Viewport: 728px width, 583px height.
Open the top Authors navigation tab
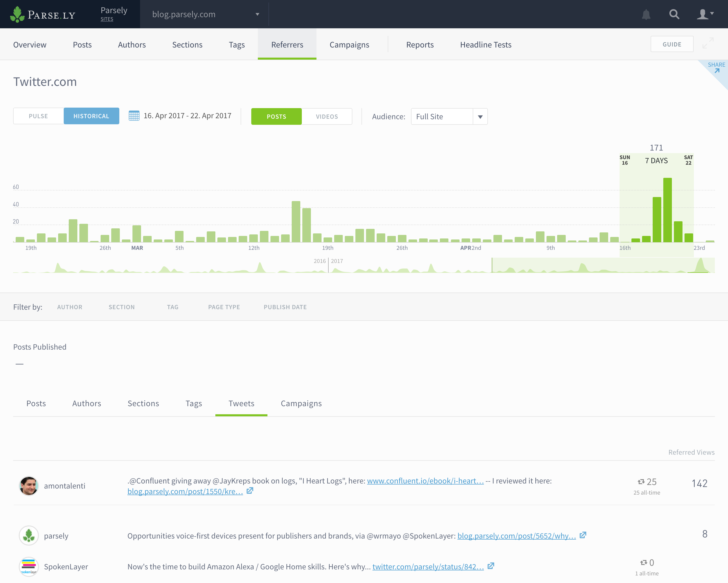pyautogui.click(x=132, y=44)
